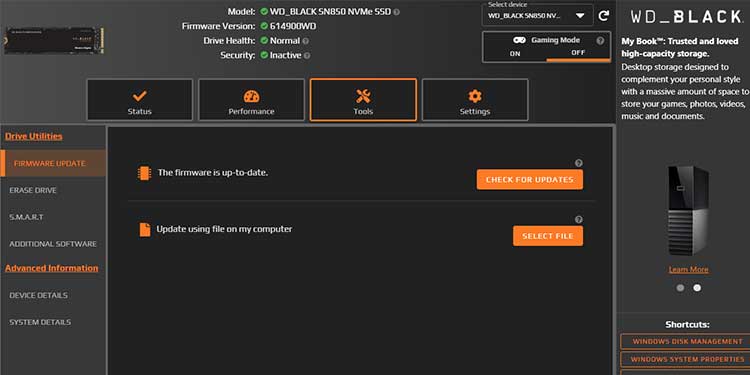Set Gaming Mode to OFF

[578, 53]
